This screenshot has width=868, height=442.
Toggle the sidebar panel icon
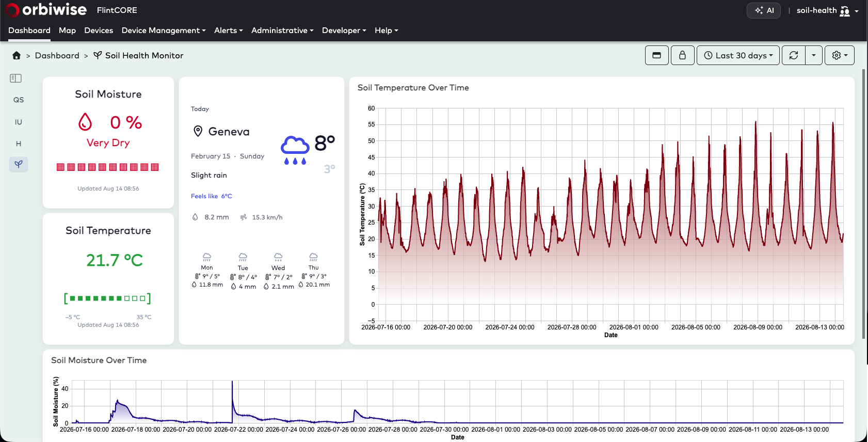16,78
